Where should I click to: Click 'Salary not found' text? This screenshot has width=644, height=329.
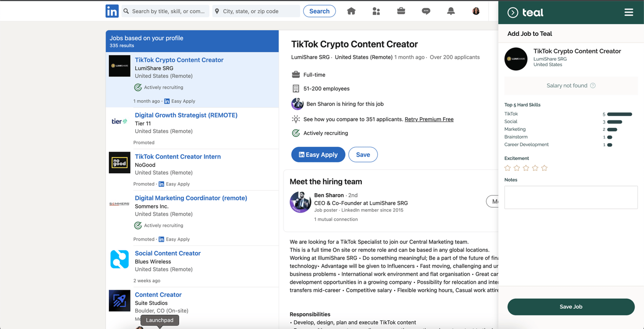567,85
